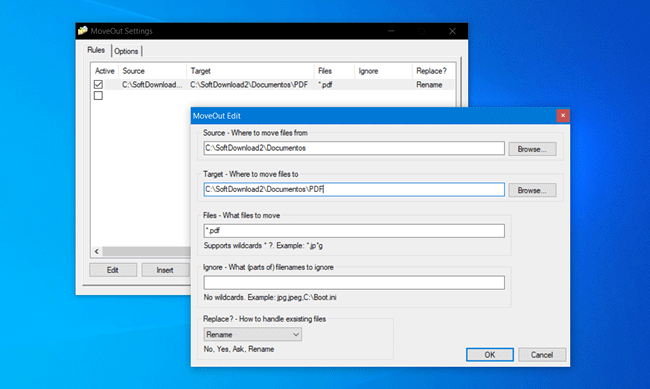Click the Ignore filenames input field
Screen dimensions: 650x389
pyautogui.click(x=354, y=282)
